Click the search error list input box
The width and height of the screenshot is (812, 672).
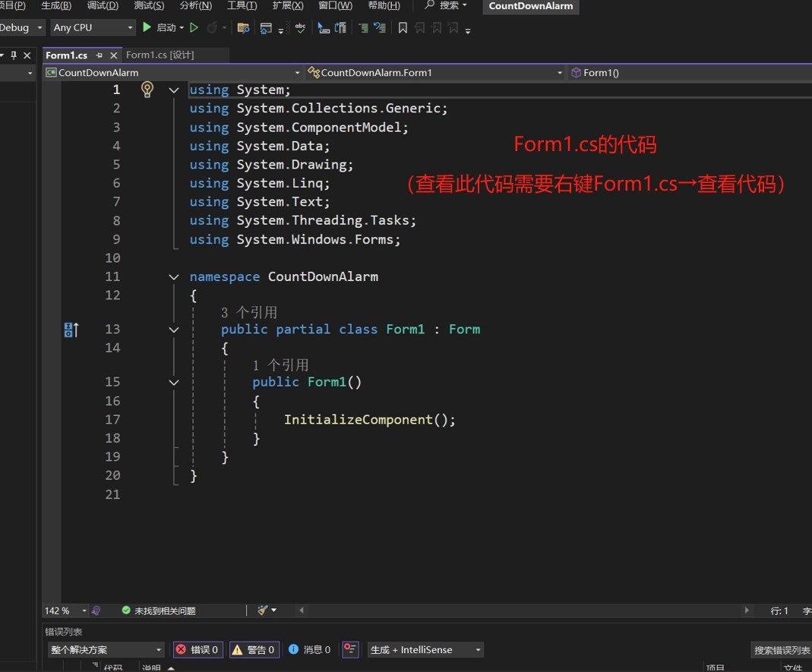(x=781, y=650)
